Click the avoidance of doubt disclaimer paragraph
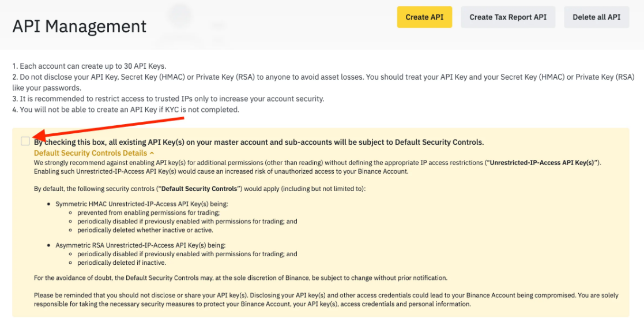644x318 pixels. [240, 278]
